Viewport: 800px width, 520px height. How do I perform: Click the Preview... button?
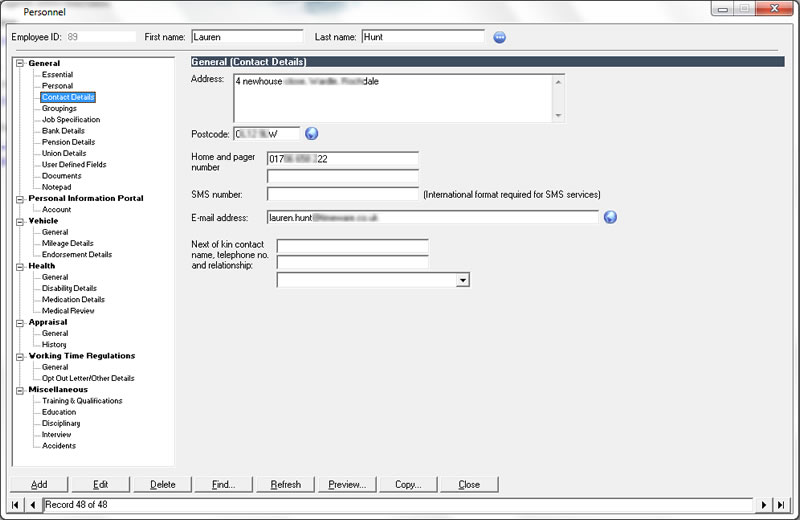pos(346,484)
